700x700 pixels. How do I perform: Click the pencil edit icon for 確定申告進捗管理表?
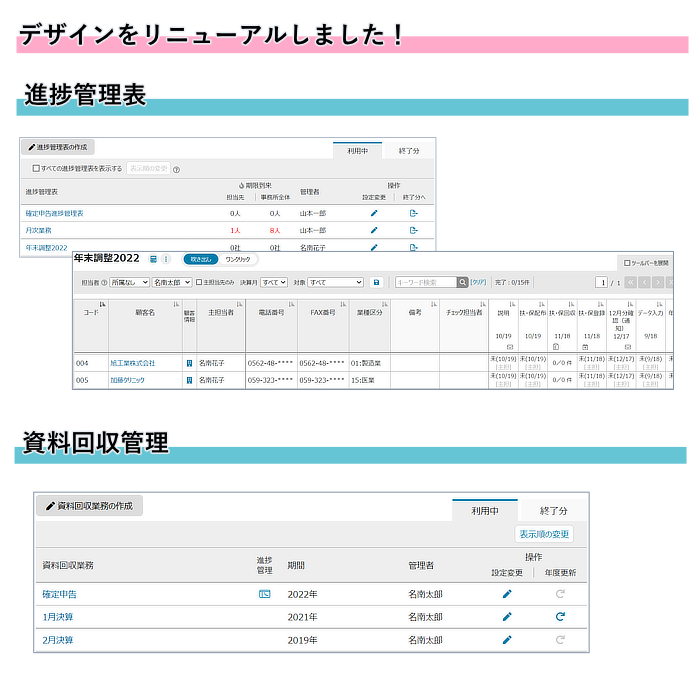tap(374, 213)
